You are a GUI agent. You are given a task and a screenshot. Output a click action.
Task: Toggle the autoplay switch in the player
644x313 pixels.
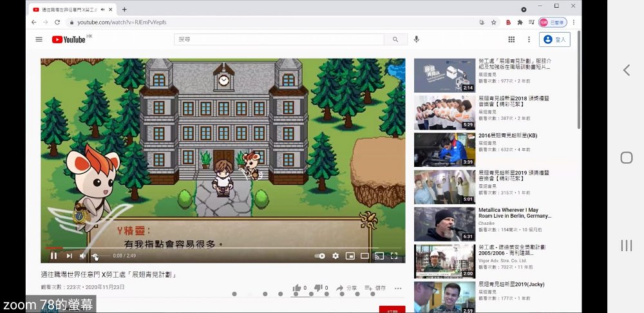(x=319, y=256)
